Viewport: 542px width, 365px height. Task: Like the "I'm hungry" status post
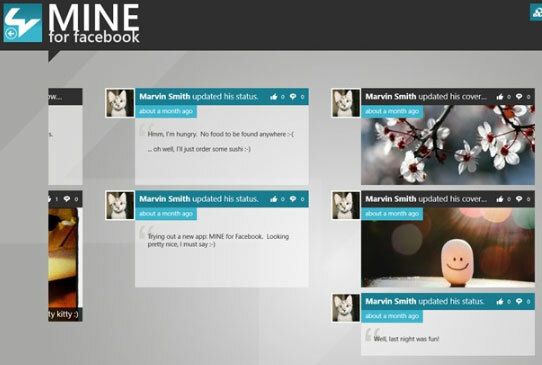click(274, 97)
